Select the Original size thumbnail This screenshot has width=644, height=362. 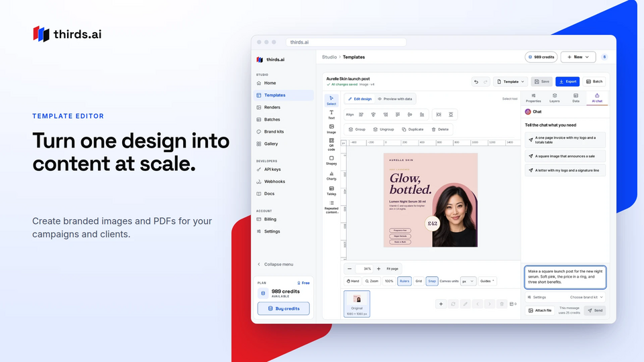(357, 304)
